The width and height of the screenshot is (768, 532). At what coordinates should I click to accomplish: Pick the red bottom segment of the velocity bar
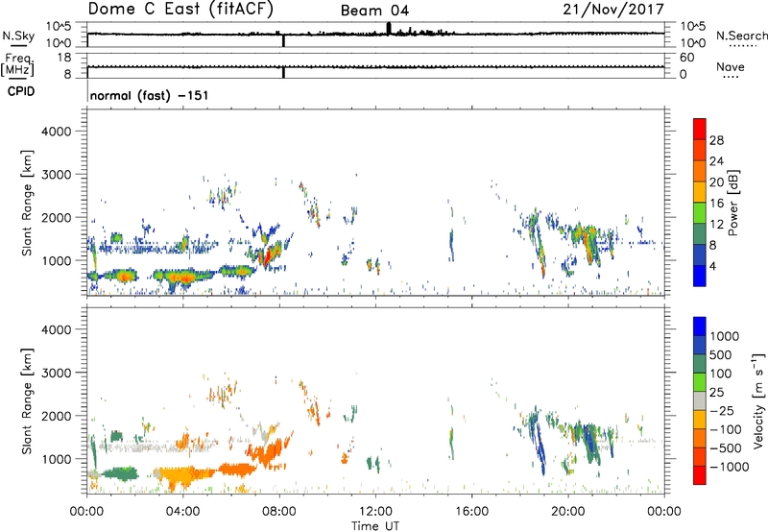coord(700,475)
